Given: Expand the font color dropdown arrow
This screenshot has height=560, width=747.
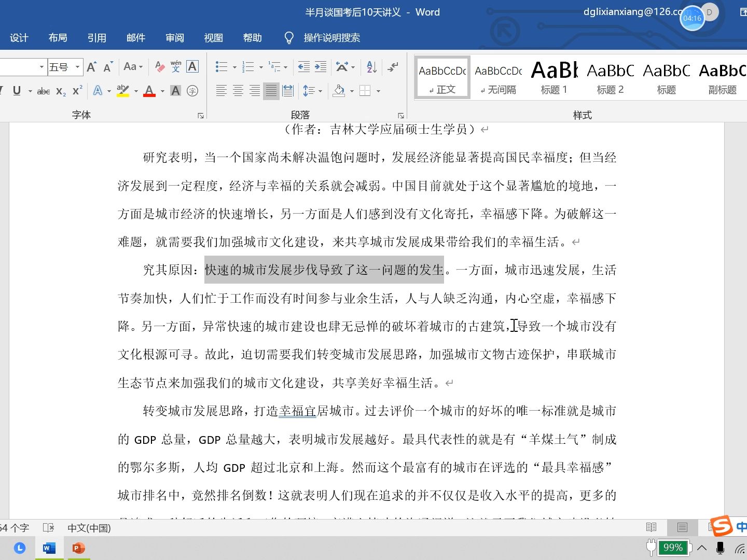Looking at the screenshot, I should tap(162, 92).
